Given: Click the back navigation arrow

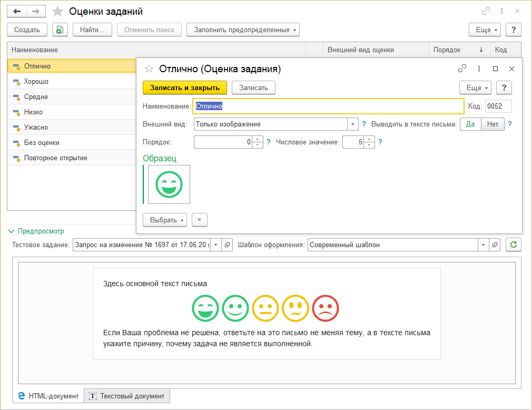Looking at the screenshot, I should tap(17, 11).
